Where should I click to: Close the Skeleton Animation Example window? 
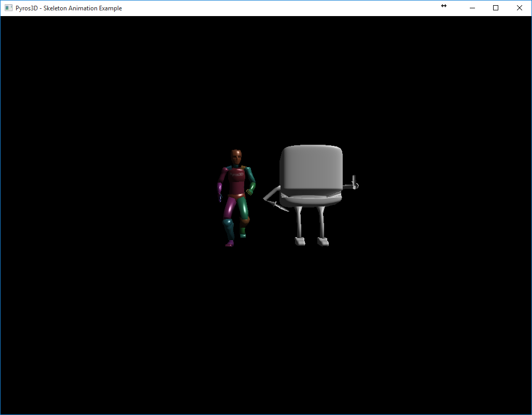coord(519,8)
